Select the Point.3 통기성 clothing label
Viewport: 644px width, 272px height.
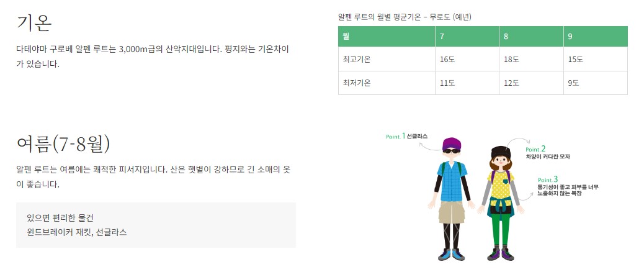pos(568,186)
